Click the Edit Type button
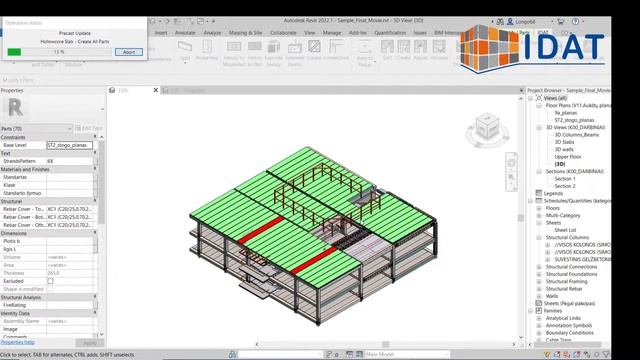 point(89,128)
